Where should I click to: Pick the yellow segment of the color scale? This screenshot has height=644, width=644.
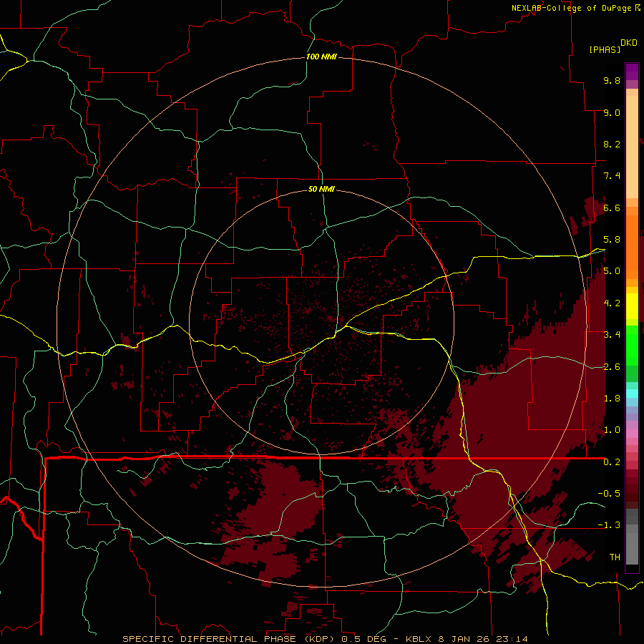632,306
